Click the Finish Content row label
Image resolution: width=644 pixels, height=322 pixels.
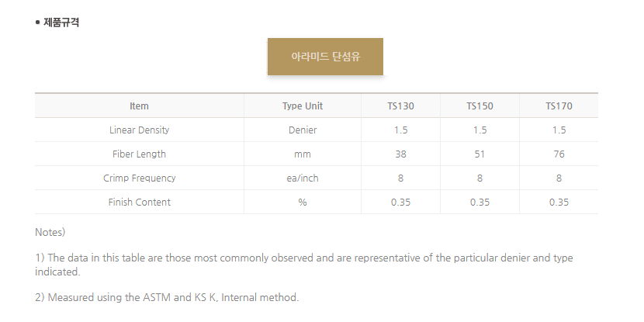(139, 202)
